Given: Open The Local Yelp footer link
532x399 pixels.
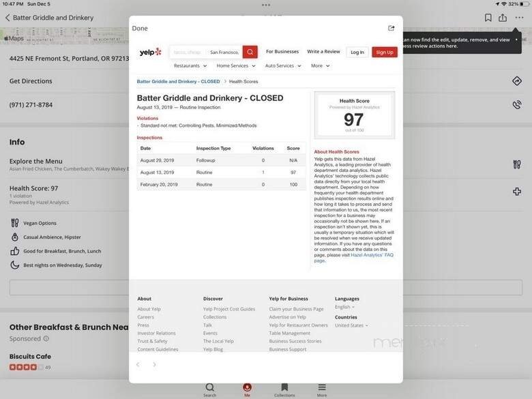Looking at the screenshot, I should point(218,341).
